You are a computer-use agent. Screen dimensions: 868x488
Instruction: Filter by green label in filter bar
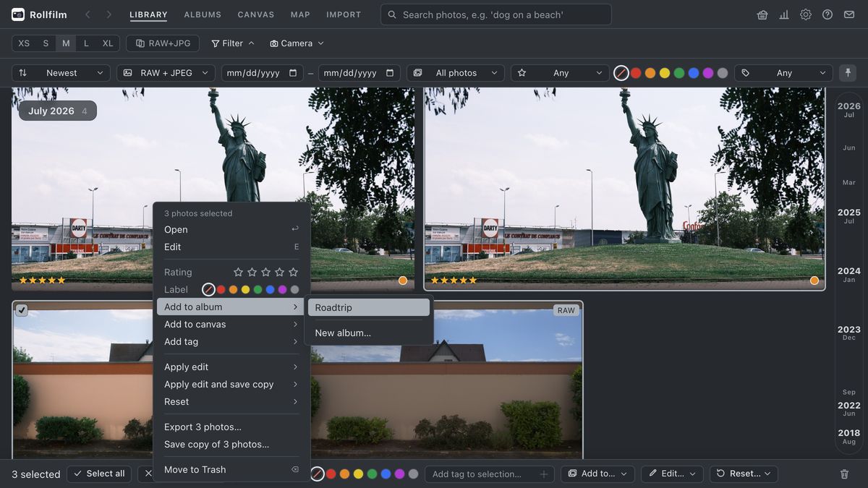(679, 73)
